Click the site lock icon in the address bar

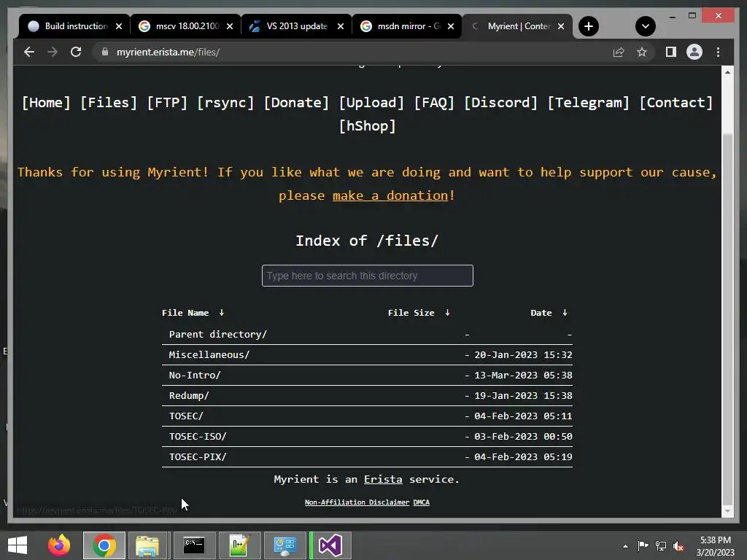[x=105, y=52]
